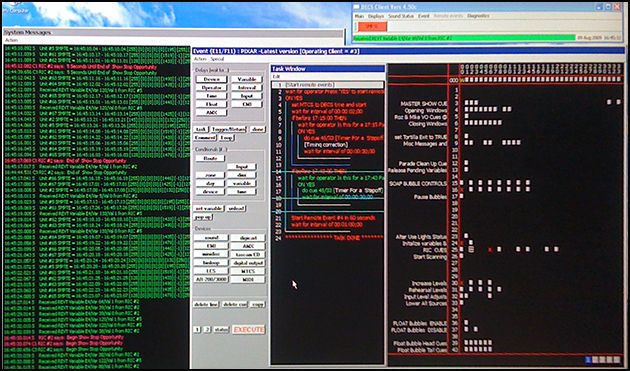Click the LCS device button
This screenshot has width=630, height=371.
coord(211,271)
